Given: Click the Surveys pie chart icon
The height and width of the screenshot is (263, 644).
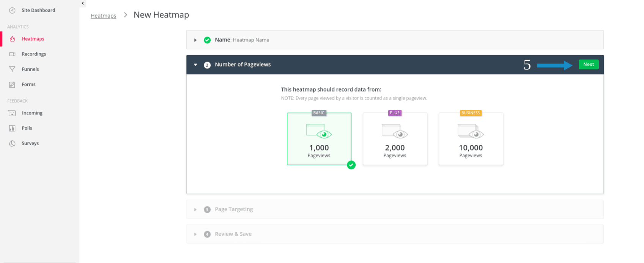Looking at the screenshot, I should click(12, 143).
